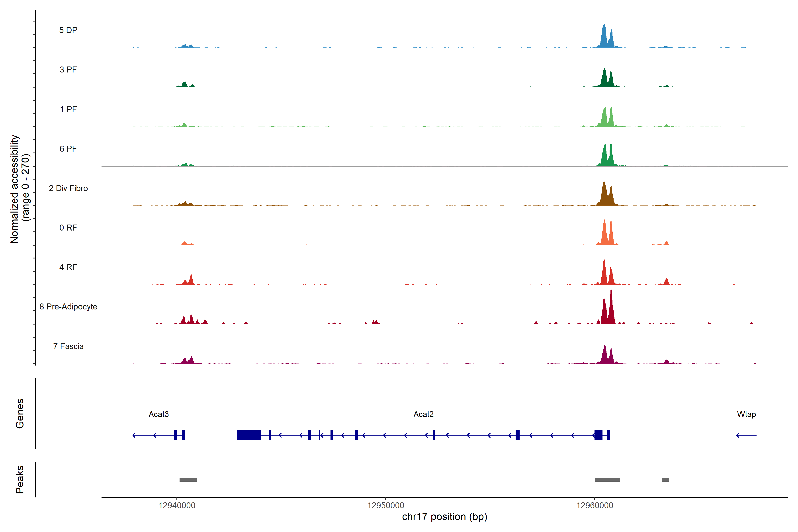The width and height of the screenshot is (798, 532).
Task: Click the widest gray peak bar
Action: (x=607, y=480)
